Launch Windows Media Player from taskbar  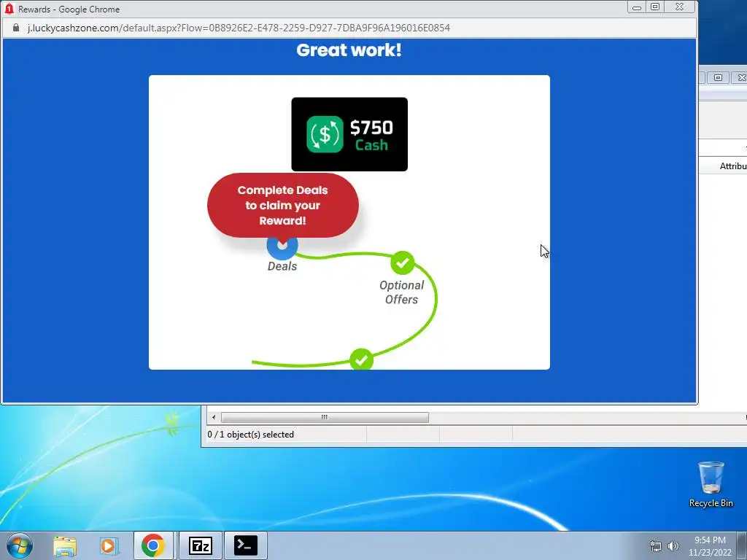point(108,545)
